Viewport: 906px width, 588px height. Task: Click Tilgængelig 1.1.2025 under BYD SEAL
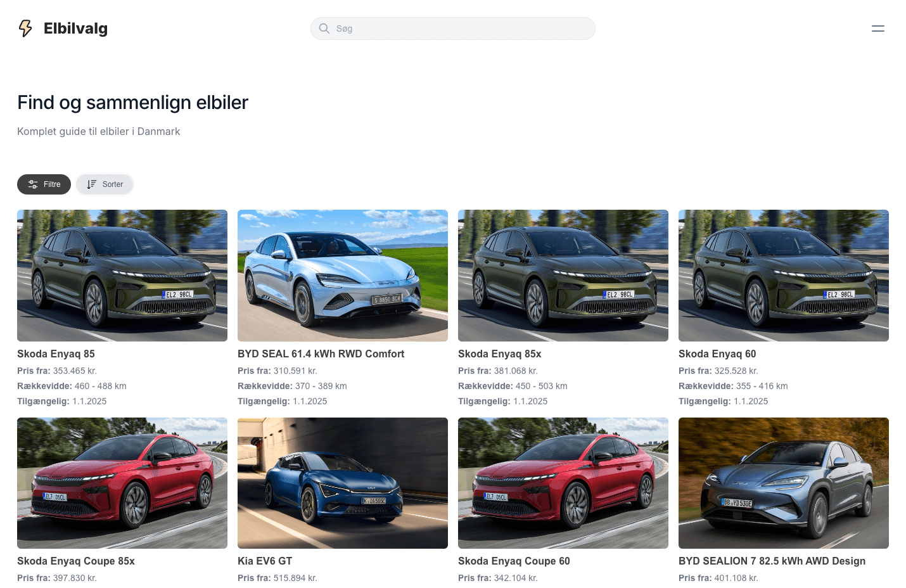coord(283,401)
